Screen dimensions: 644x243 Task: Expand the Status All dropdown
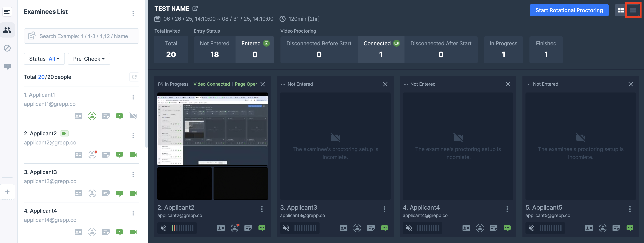click(44, 59)
